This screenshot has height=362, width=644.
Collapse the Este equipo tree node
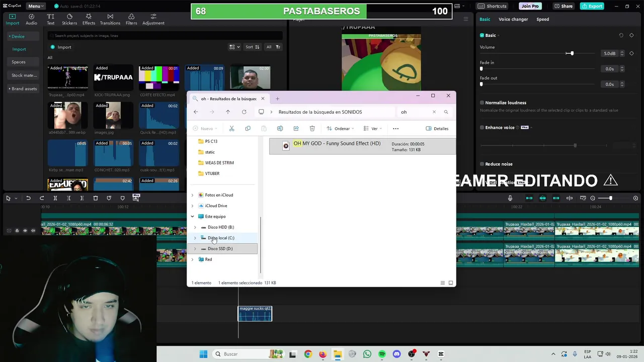tap(192, 217)
